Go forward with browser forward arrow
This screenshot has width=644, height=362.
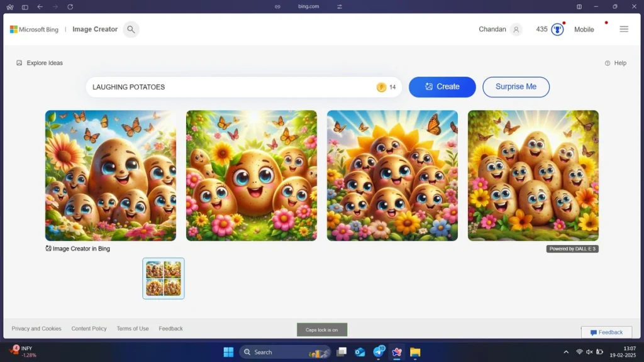[55, 6]
